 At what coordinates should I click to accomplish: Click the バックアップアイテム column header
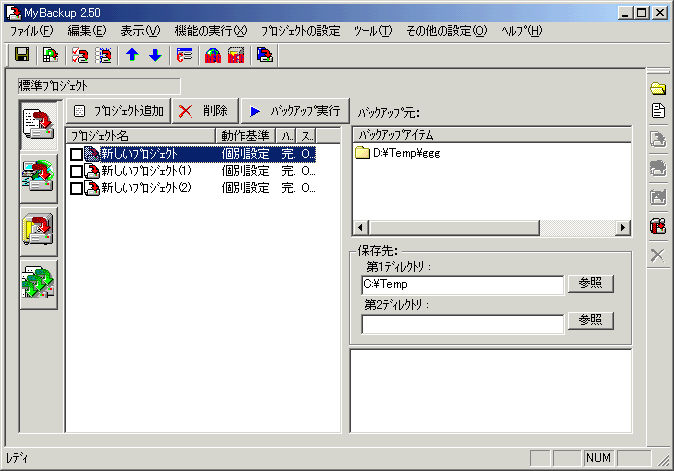[490, 135]
